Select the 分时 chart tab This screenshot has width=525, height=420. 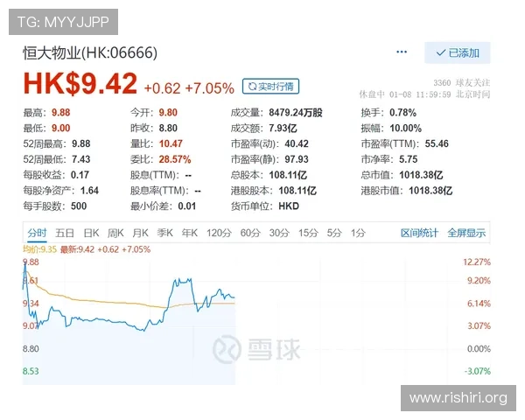37,233
